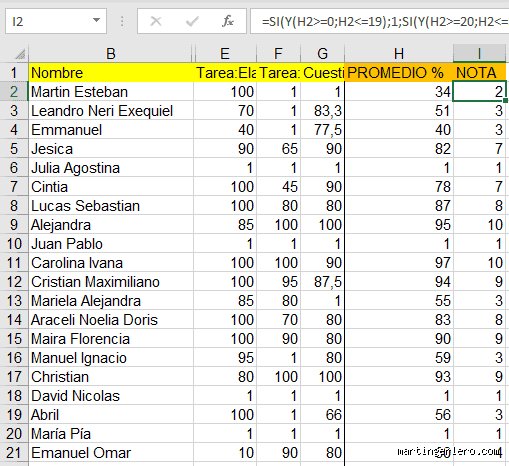
Task: Select the cell Emmanuel
Action: coord(111,130)
